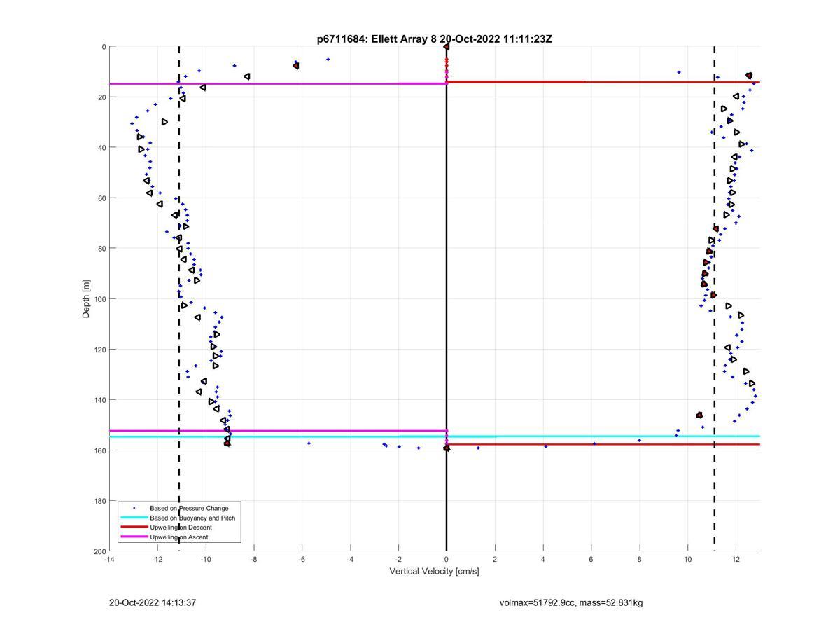
Task: Pick the cyan line sample in the legend
Action: [x=134, y=518]
